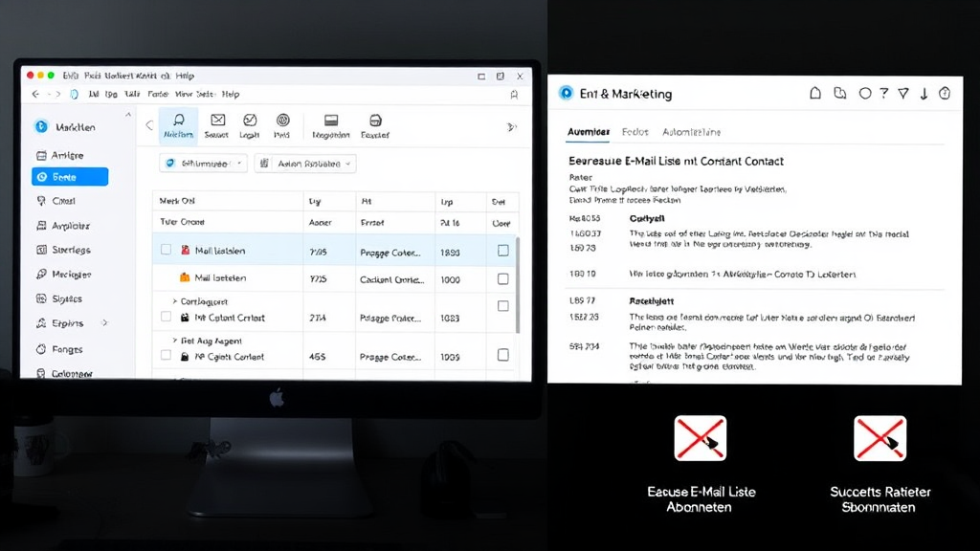Click the card-shaped toolbar icon
Image resolution: width=980 pixels, height=551 pixels.
click(x=331, y=120)
